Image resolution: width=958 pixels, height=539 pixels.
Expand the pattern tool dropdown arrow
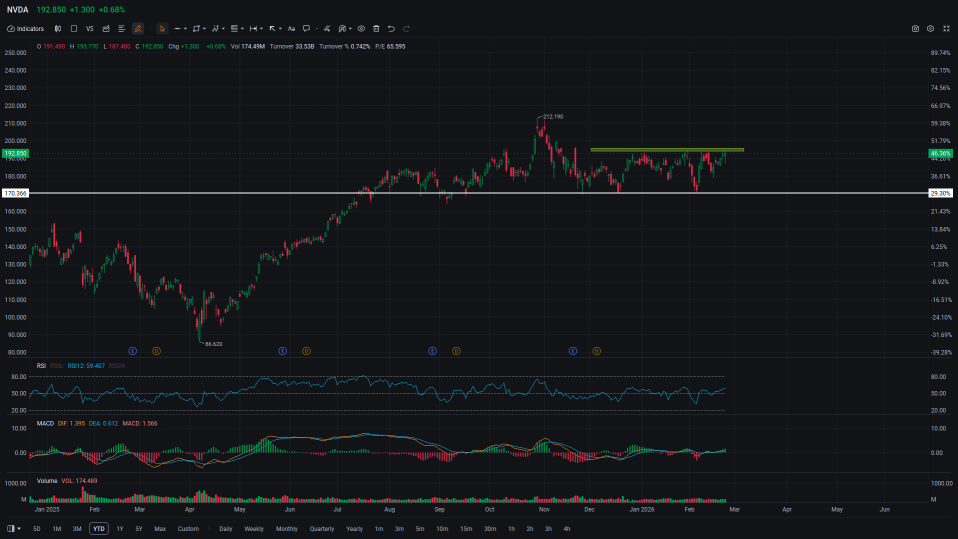tap(223, 29)
